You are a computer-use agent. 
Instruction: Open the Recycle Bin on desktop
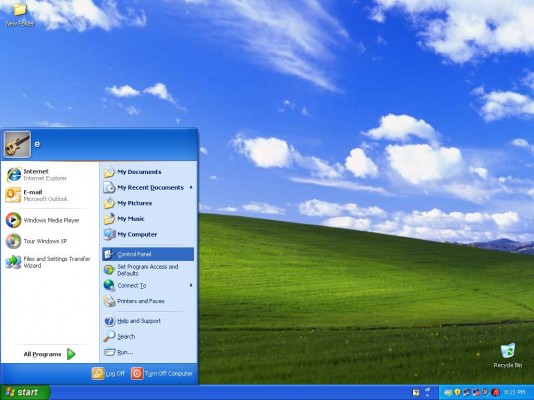click(507, 355)
